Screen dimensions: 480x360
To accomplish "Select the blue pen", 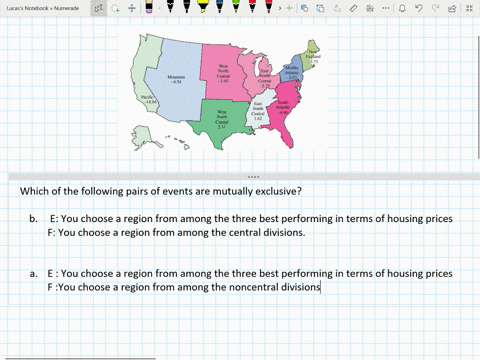I will pyautogui.click(x=219, y=7).
